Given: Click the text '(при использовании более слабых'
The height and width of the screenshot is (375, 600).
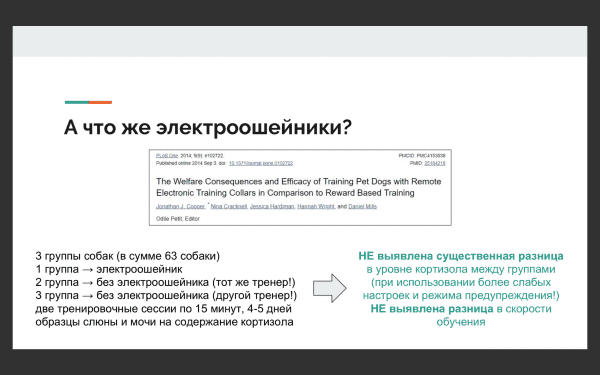Looking at the screenshot, I should 461,282.
